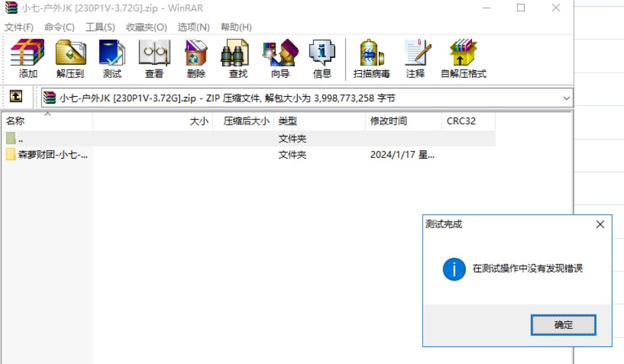Minimize the WinRAR window
The height and width of the screenshot is (364, 624).
click(486, 8)
